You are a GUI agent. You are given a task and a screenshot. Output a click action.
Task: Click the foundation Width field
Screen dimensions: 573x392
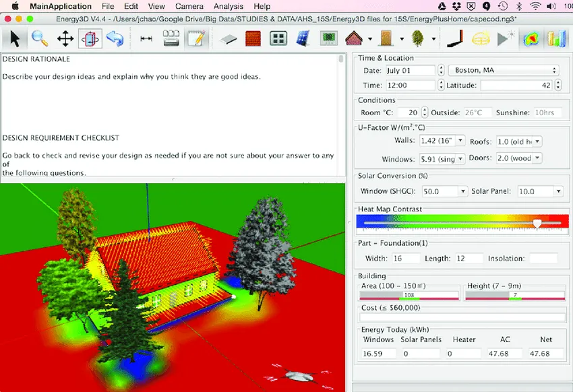(406, 259)
